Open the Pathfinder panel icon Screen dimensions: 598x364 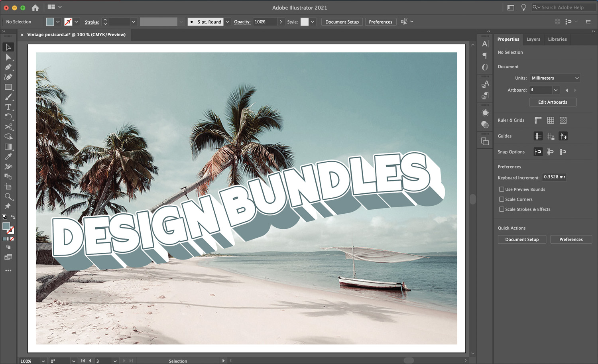(x=485, y=142)
